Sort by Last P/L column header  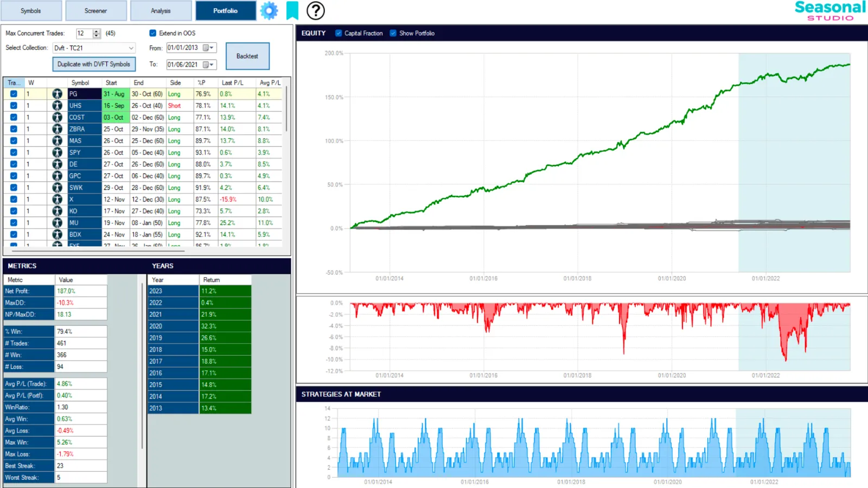237,83
